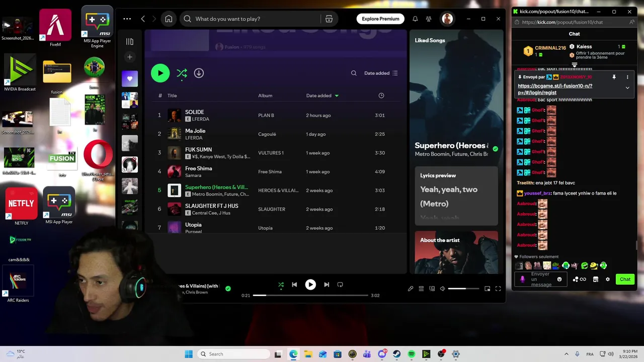Image resolution: width=644 pixels, height=362 pixels.
Task: Go back using Spotify left arrow
Action: pyautogui.click(x=143, y=19)
